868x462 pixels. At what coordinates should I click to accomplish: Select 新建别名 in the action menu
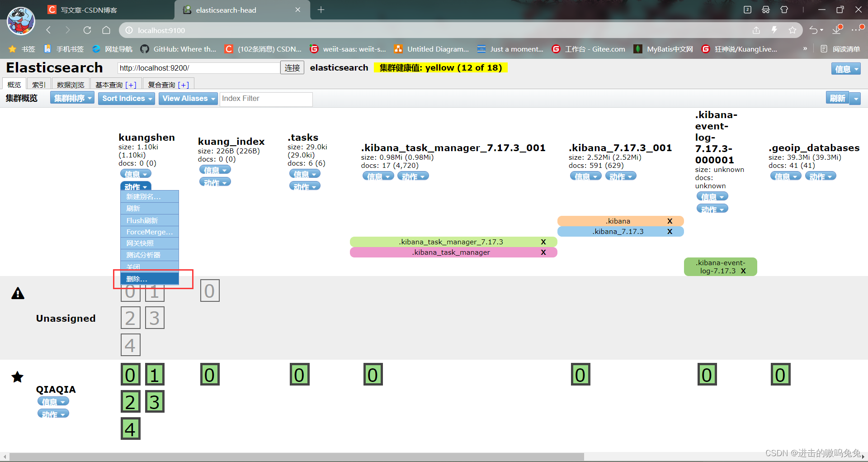(150, 196)
